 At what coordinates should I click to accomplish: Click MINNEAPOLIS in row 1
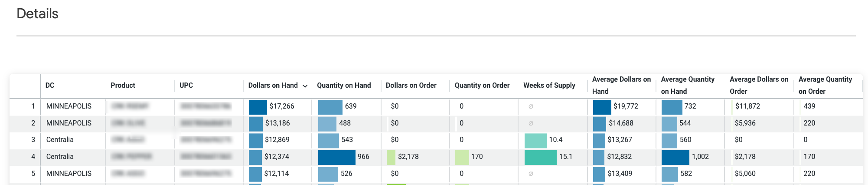click(69, 106)
